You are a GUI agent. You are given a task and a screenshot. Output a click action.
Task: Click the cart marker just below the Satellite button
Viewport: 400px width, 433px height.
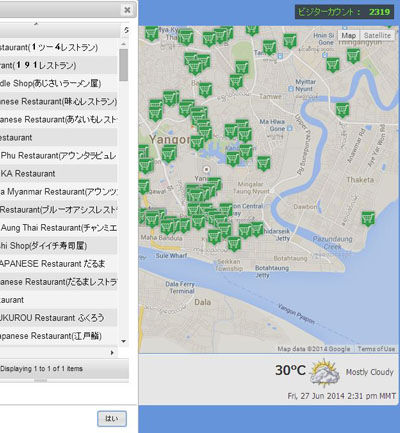click(353, 56)
